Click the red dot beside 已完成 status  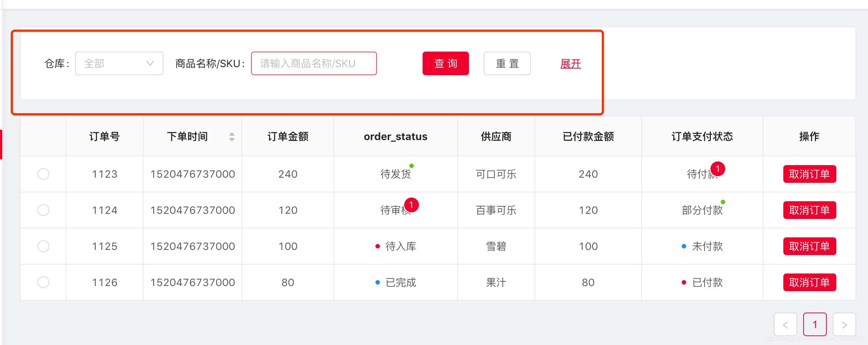tap(377, 282)
